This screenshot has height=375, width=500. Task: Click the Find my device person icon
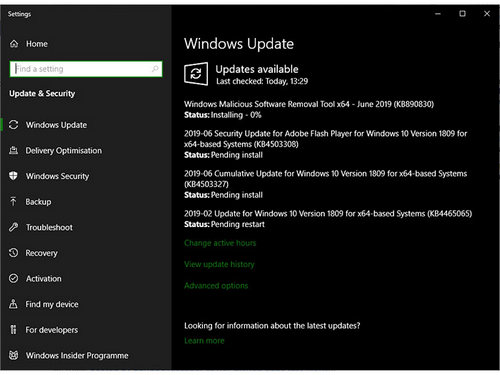13,304
